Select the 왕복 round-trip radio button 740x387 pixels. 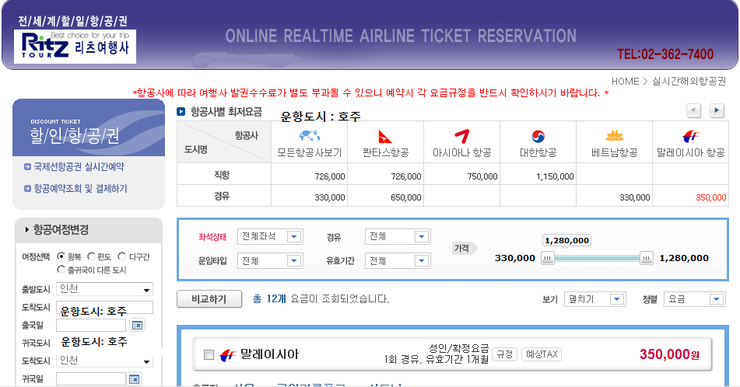tap(61, 256)
